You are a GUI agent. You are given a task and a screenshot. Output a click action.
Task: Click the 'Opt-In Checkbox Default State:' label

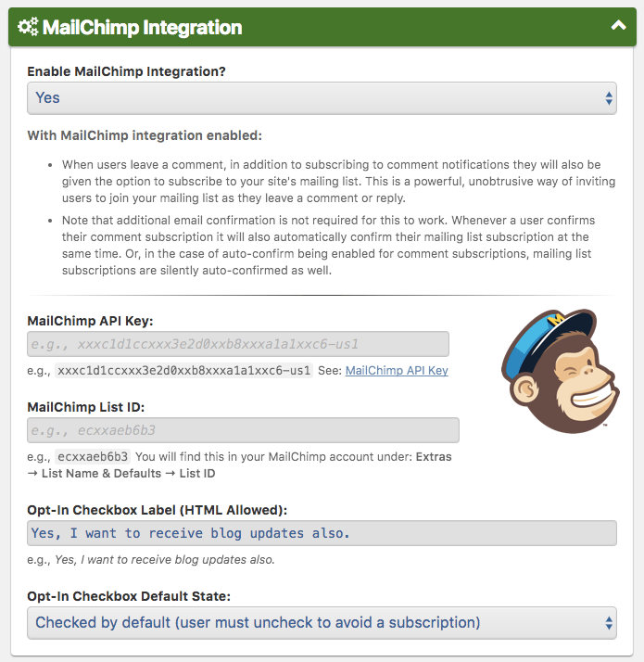point(129,596)
